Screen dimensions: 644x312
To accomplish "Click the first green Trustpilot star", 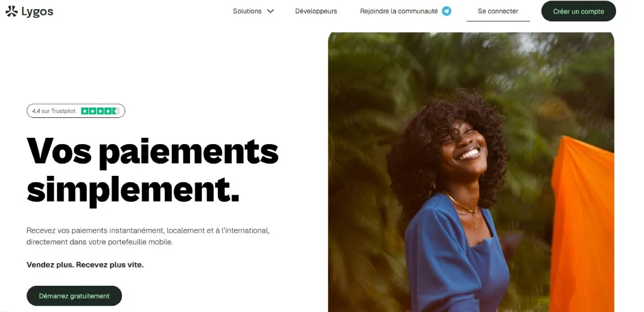I will [85, 111].
